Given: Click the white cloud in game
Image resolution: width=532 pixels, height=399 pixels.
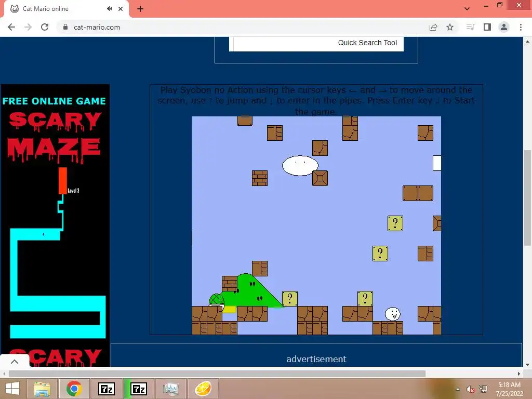Looking at the screenshot, I should tap(300, 166).
